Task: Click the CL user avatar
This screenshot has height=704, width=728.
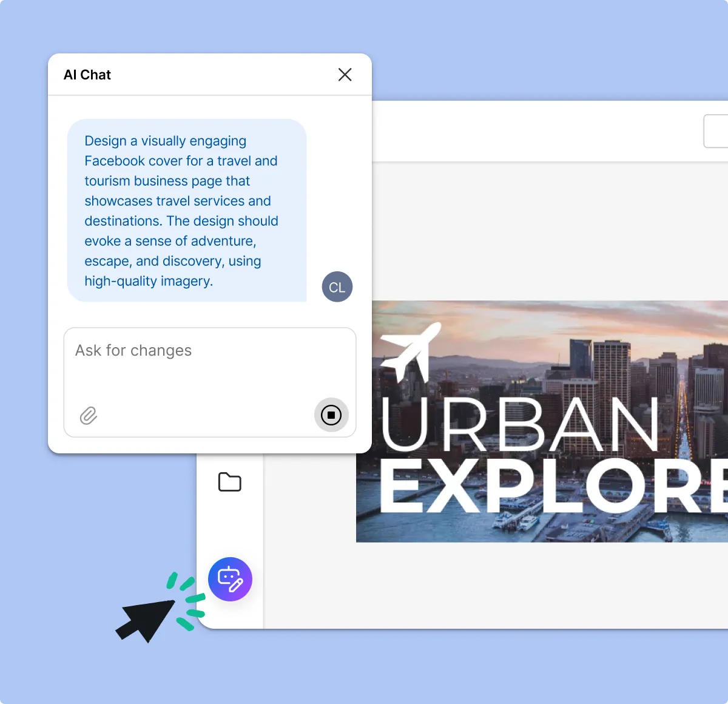Action: [x=337, y=286]
